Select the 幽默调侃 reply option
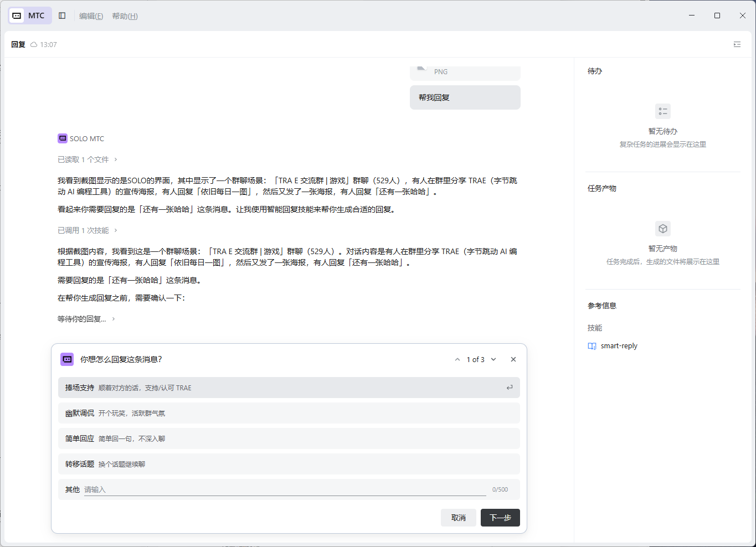The image size is (756, 547). (289, 413)
